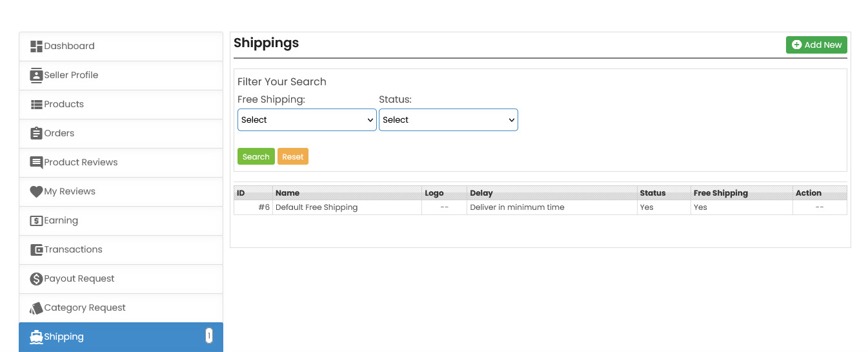The width and height of the screenshot is (868, 352).
Task: Sort by the Name column header
Action: click(x=287, y=193)
